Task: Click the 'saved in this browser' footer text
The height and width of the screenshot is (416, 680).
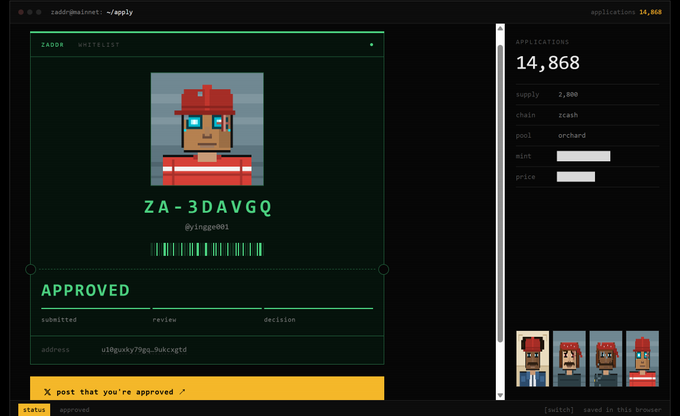Action: (622, 409)
